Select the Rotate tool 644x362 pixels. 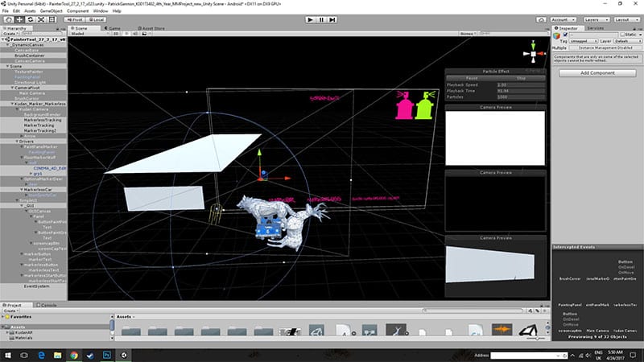pyautogui.click(x=30, y=19)
